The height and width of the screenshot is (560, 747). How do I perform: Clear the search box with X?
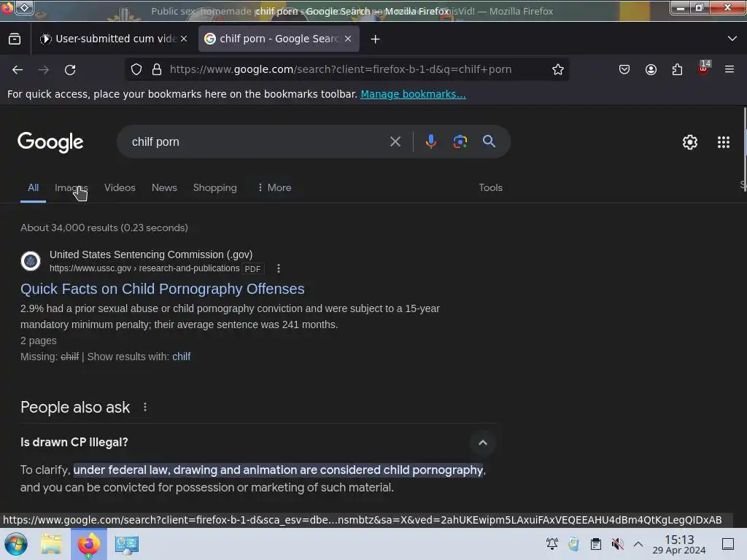coord(395,141)
